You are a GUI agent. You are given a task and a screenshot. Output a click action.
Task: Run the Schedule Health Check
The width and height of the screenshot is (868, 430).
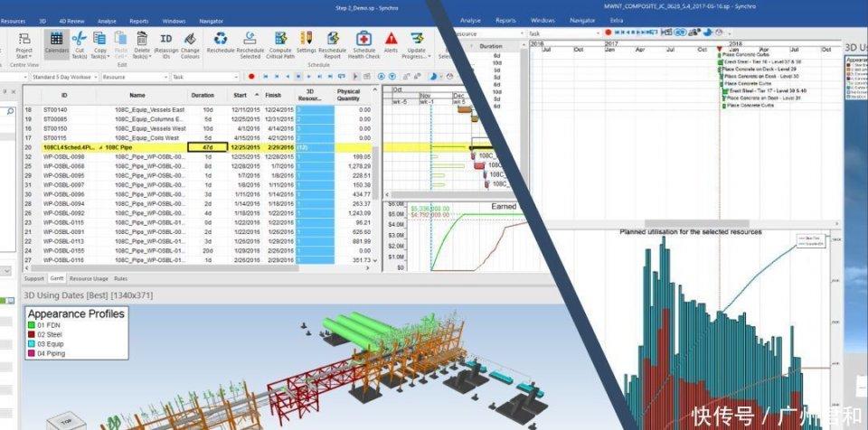pyautogui.click(x=363, y=39)
